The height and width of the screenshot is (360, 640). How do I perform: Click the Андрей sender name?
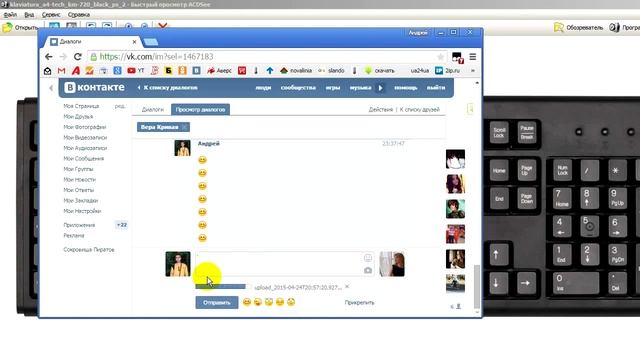click(x=209, y=144)
